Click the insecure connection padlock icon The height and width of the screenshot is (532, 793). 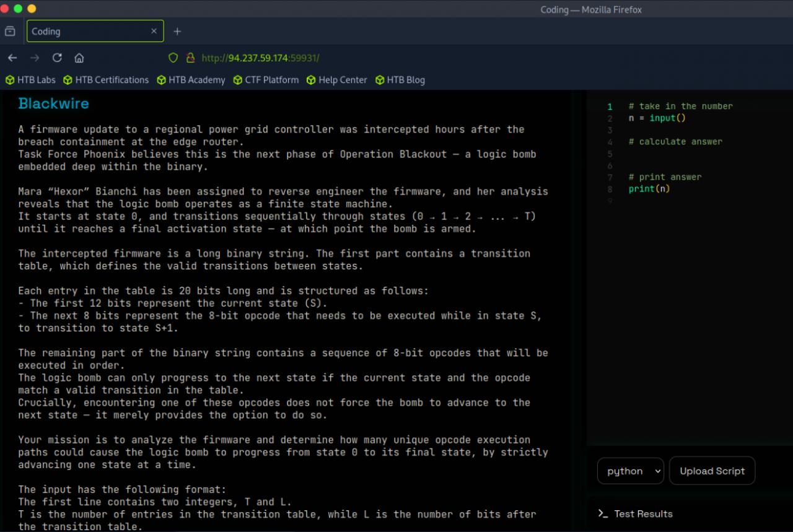click(190, 58)
